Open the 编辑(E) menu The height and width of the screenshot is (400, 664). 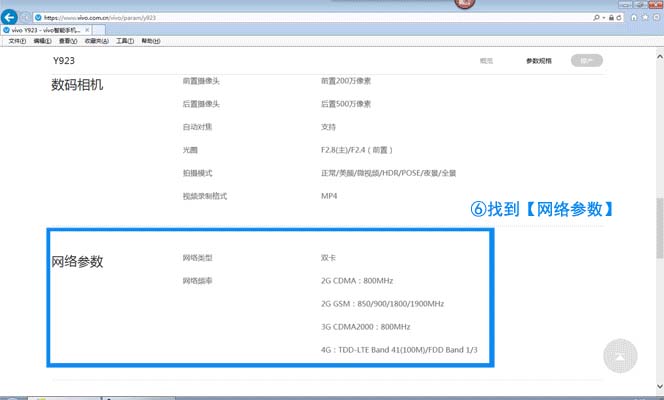[43, 42]
